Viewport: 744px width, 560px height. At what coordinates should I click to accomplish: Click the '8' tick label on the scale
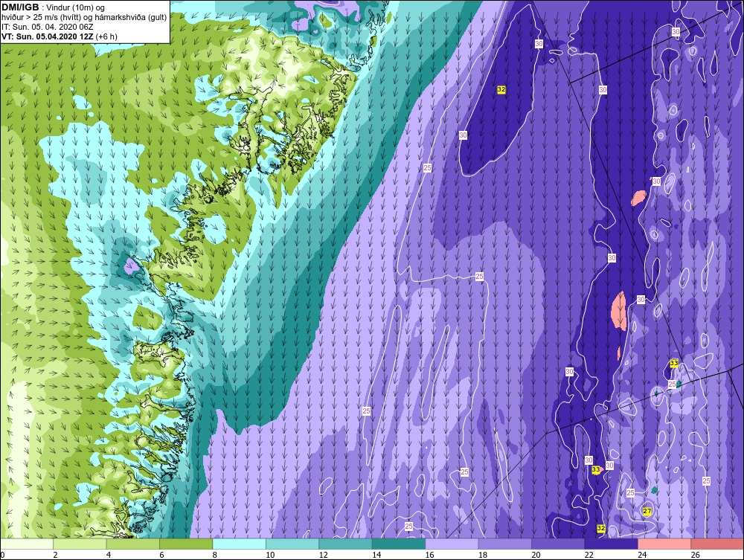click(x=215, y=555)
